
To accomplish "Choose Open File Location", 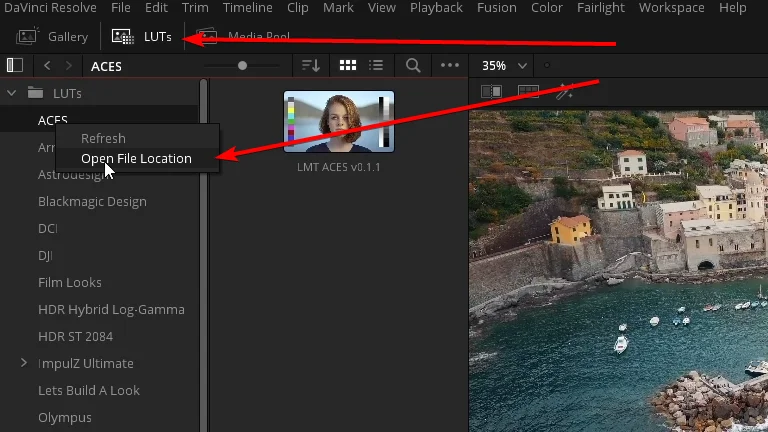I will [x=136, y=159].
